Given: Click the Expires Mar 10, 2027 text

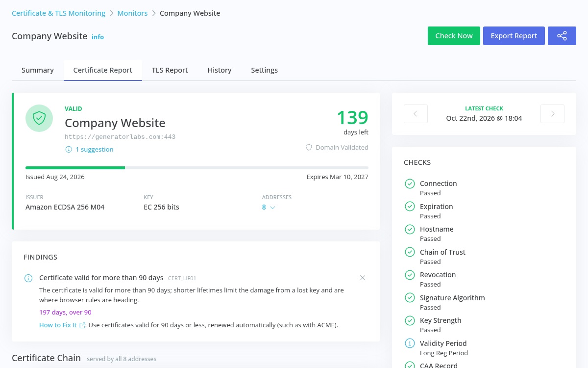Looking at the screenshot, I should point(338,177).
